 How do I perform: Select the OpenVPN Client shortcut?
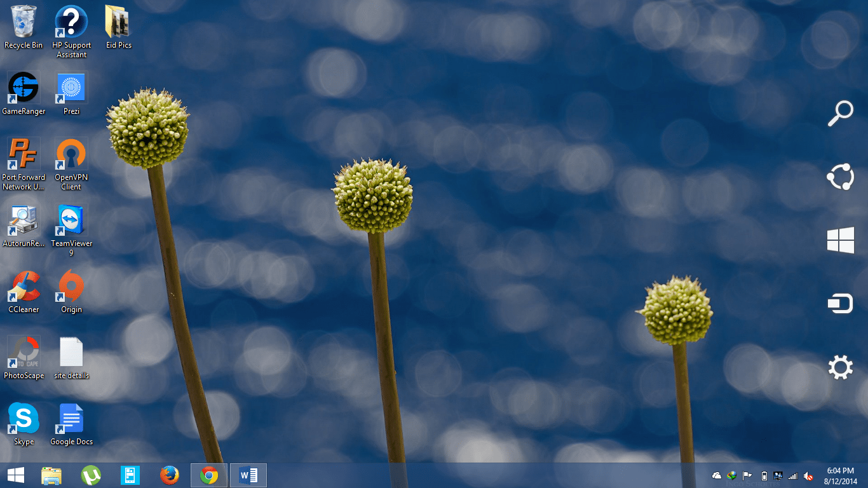71,154
